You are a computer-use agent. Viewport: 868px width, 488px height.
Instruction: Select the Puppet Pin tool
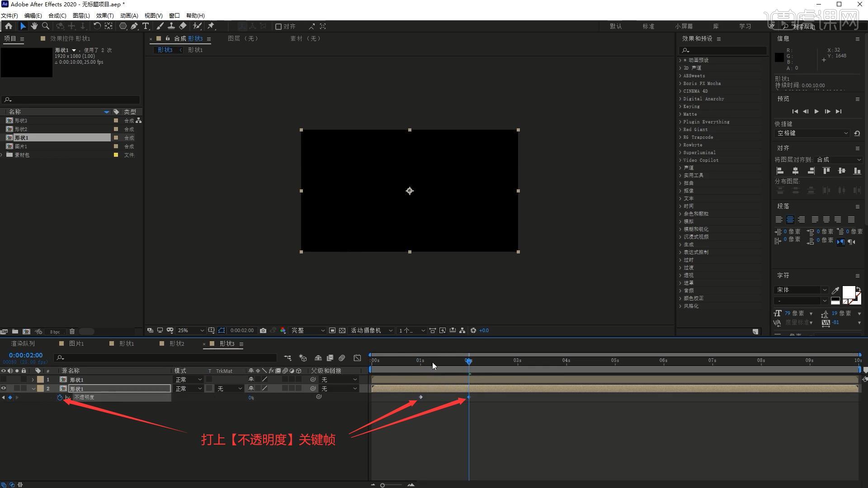211,26
